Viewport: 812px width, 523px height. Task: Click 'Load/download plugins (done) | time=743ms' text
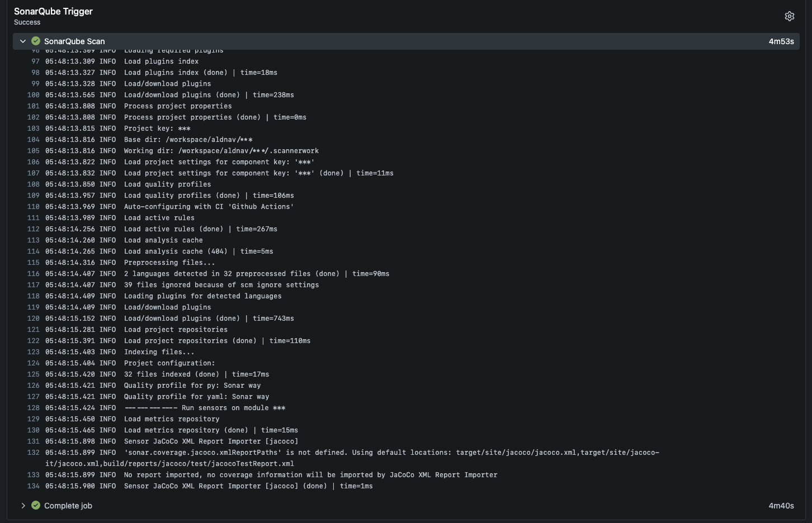tap(209, 318)
